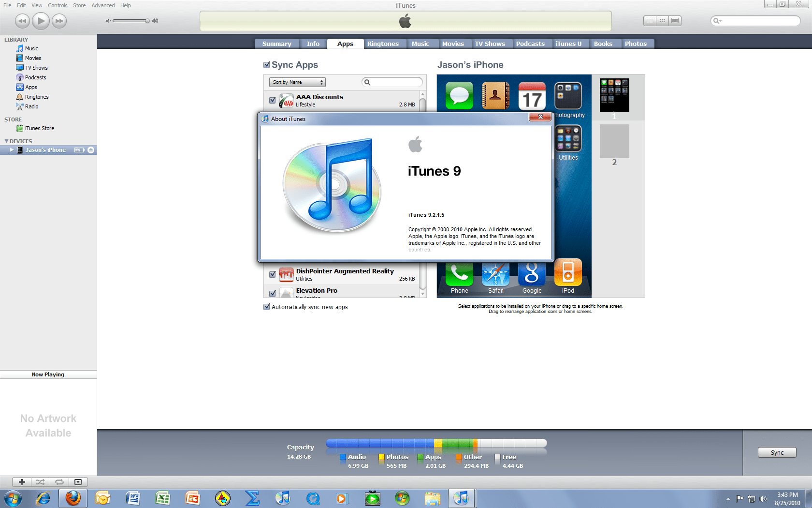Switch to Cover Flow view

point(675,21)
